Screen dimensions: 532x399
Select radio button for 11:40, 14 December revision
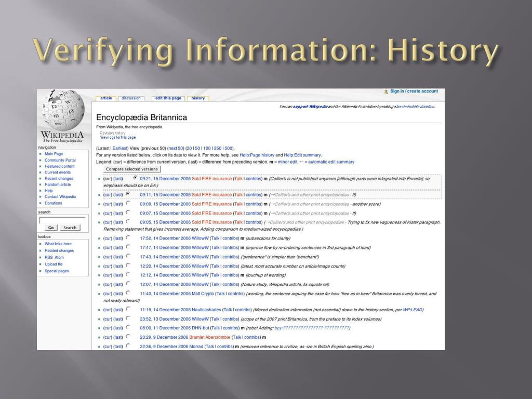click(x=128, y=292)
